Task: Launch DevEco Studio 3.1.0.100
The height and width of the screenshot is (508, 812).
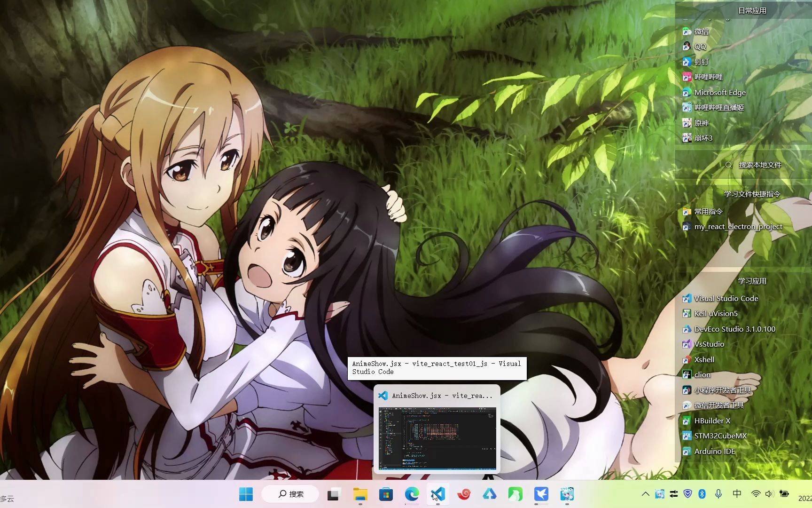Action: (729, 329)
